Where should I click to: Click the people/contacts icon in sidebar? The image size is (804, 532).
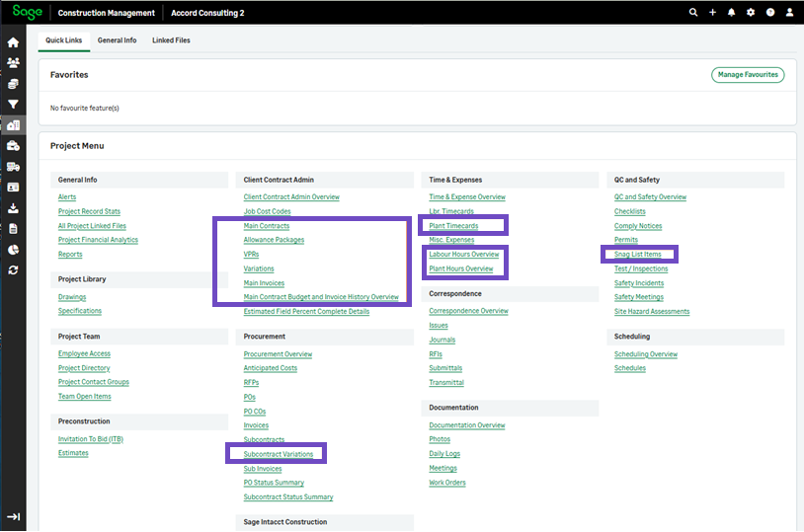pyautogui.click(x=13, y=63)
